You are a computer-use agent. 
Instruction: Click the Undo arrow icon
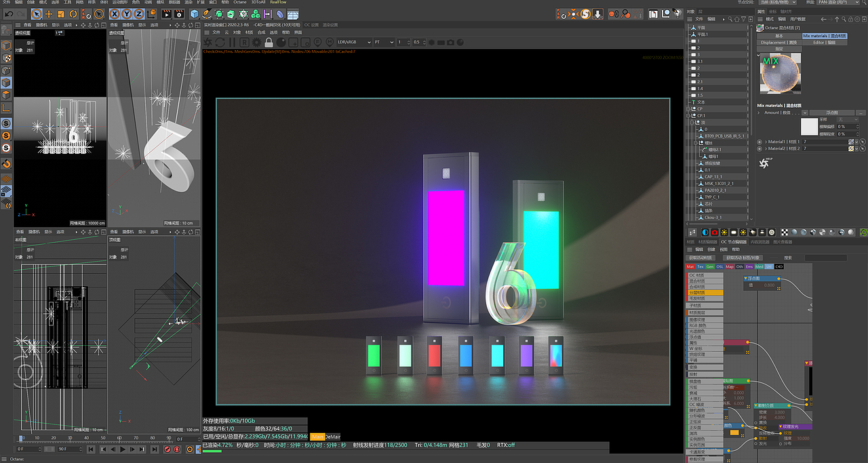pos(9,14)
